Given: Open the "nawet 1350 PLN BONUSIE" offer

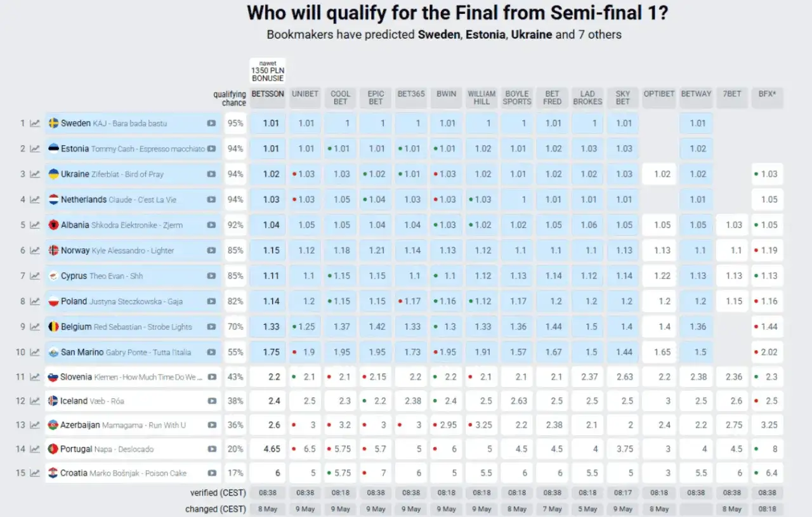Looking at the screenshot, I should pos(267,70).
